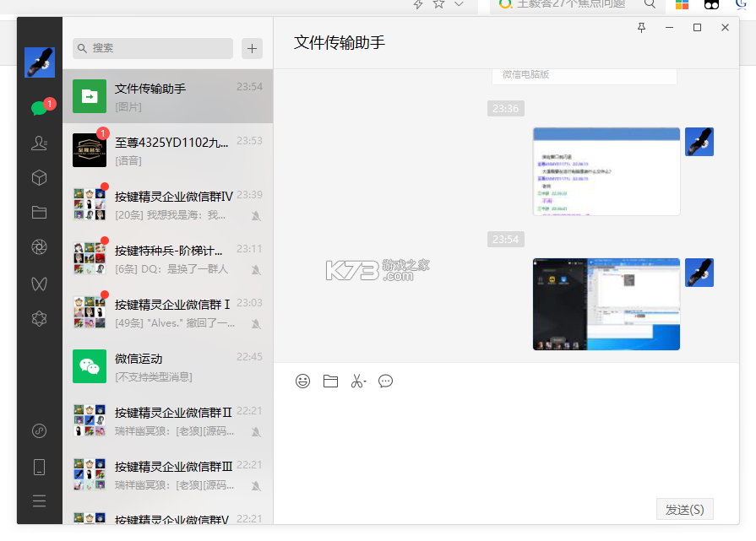Maximize the WeChat window
Image resolution: width=756 pixels, height=541 pixels.
pyautogui.click(x=697, y=28)
